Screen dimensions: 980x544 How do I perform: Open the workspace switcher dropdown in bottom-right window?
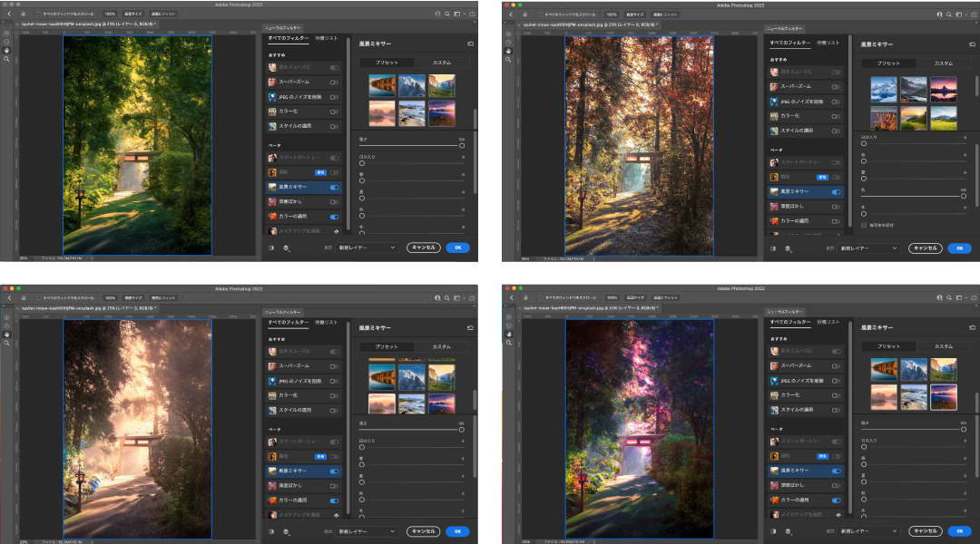pyautogui.click(x=961, y=298)
